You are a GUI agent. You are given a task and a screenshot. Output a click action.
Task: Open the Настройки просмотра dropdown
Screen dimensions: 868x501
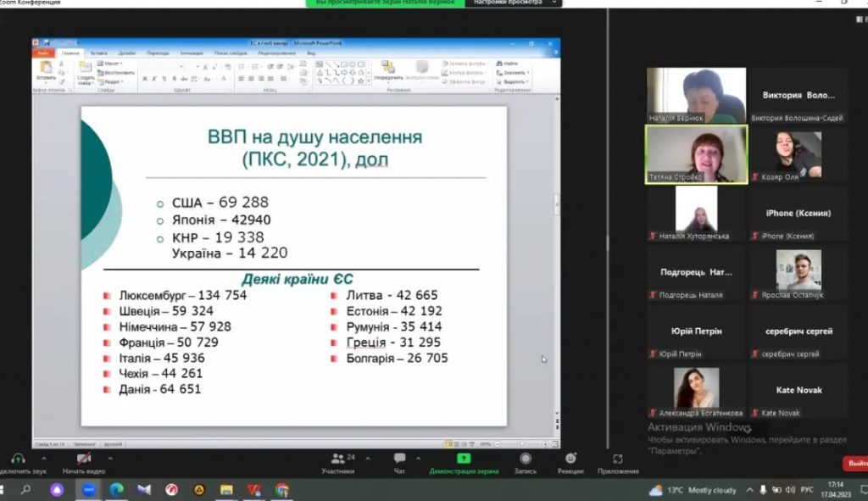coord(512,3)
